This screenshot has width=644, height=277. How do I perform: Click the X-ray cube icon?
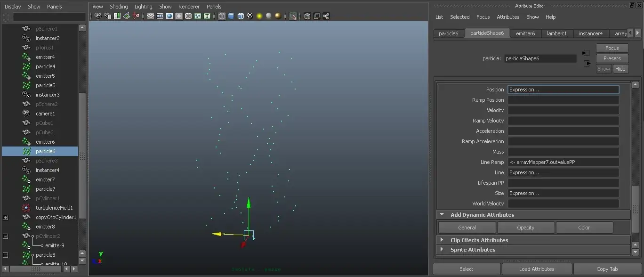307,16
